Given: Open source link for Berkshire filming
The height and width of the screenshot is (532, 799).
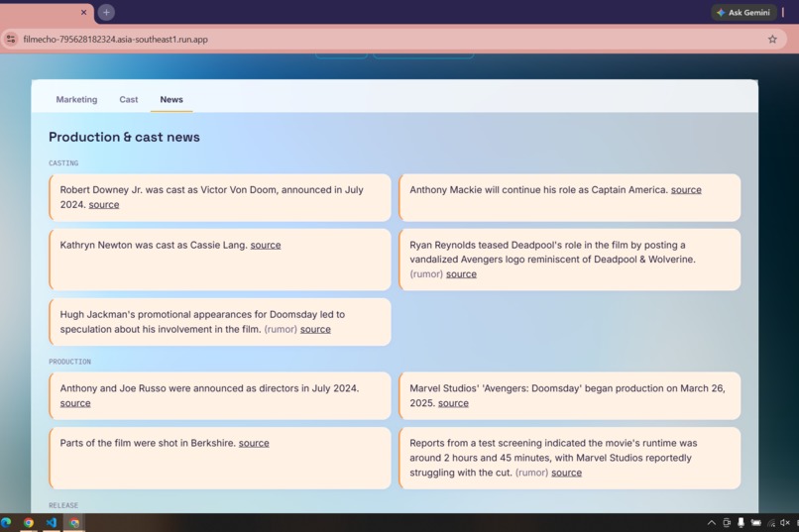Looking at the screenshot, I should 254,443.
